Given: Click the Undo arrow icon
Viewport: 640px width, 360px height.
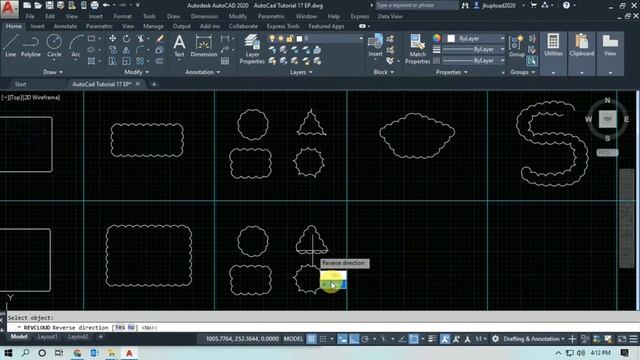Looking at the screenshot, I should click(106, 5).
